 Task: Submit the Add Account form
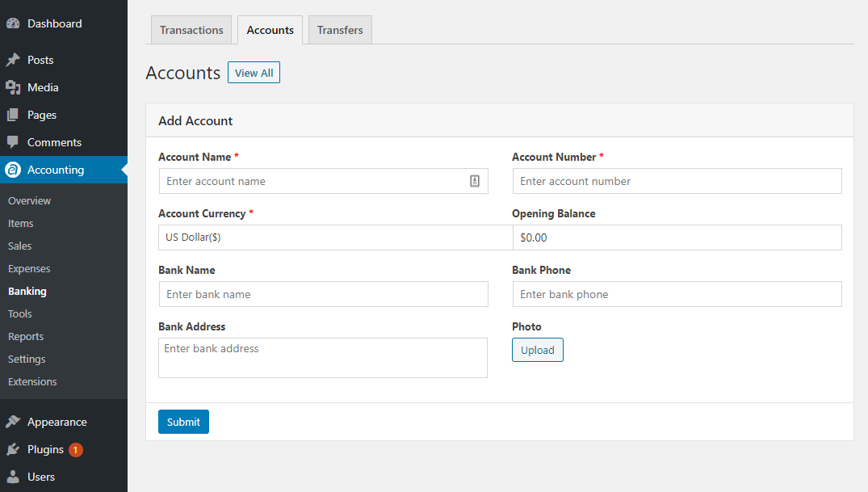[184, 422]
